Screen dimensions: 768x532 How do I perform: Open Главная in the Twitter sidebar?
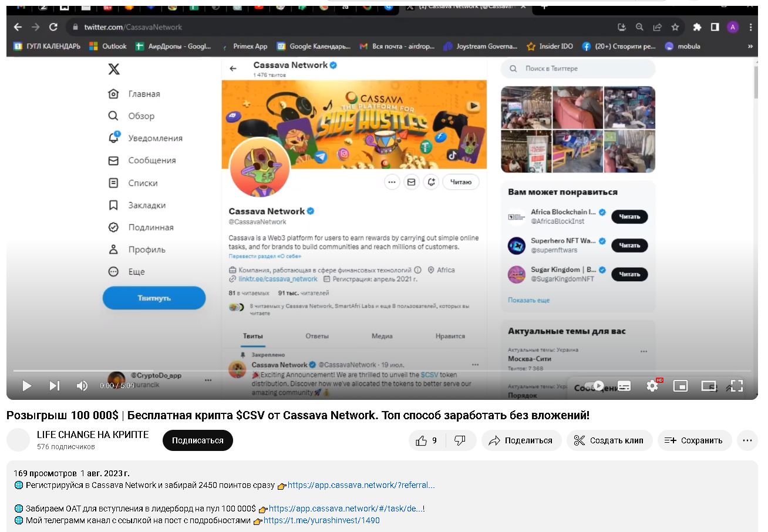coord(134,94)
